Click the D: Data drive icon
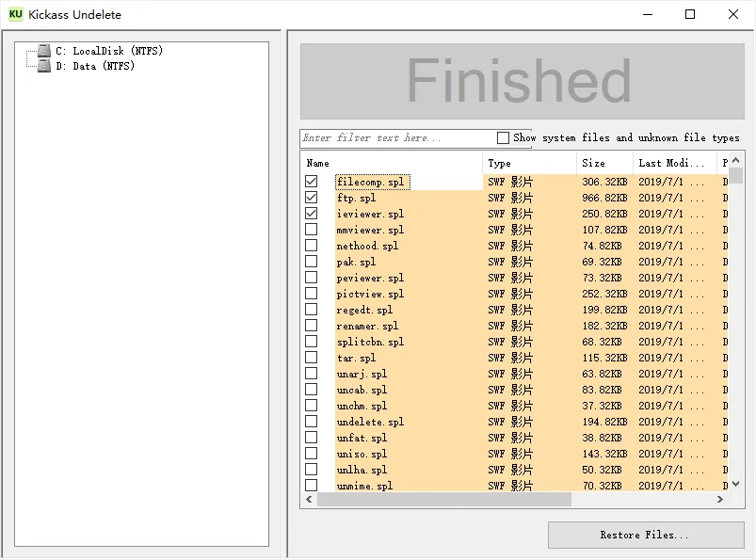The image size is (756, 560). coord(44,66)
